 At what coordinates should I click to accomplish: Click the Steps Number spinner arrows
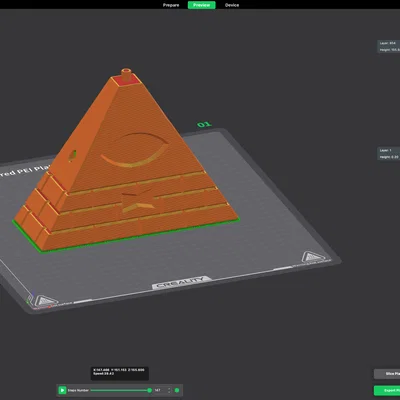pyautogui.click(x=169, y=390)
